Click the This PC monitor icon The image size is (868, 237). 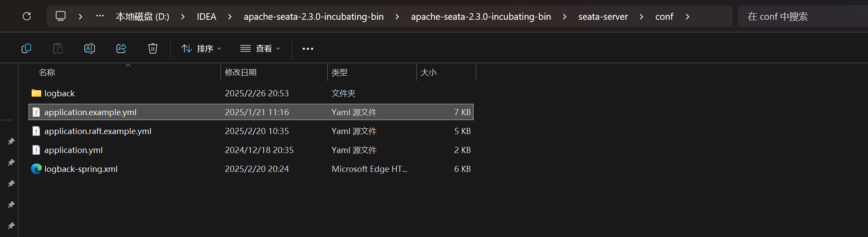61,16
